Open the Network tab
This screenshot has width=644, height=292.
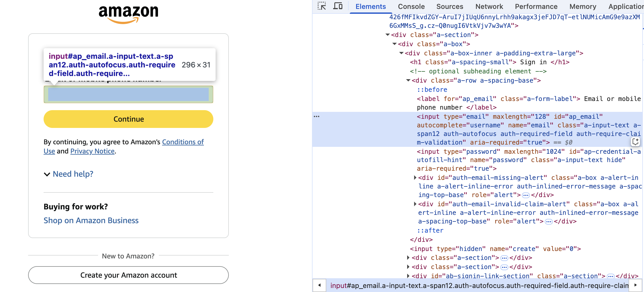[x=489, y=6]
